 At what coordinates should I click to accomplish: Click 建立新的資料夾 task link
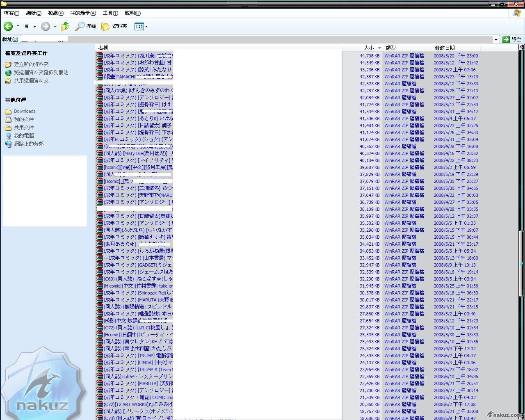point(31,64)
